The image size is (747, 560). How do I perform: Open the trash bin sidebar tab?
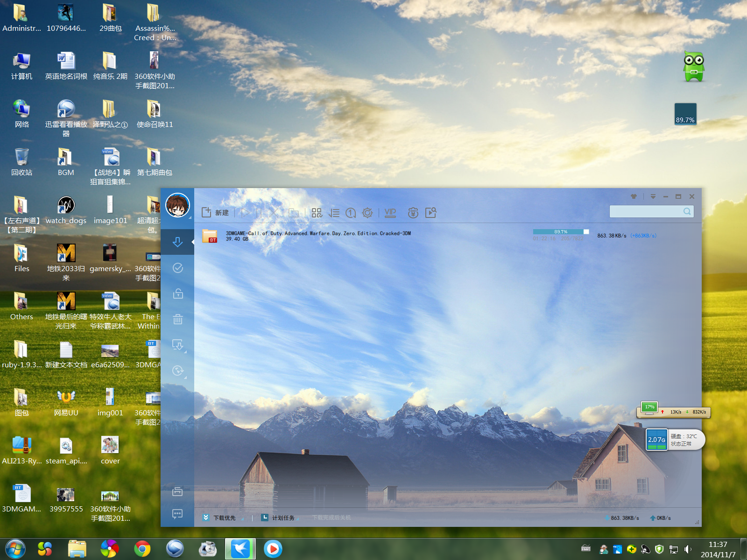tap(177, 319)
